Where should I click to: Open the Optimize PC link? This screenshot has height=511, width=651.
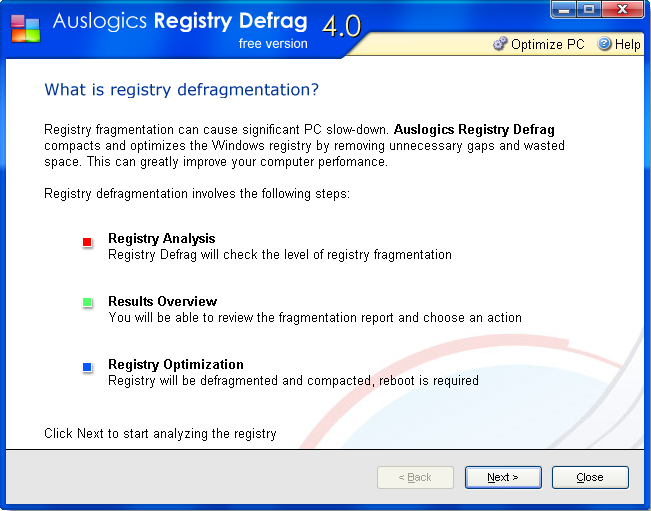pos(538,44)
